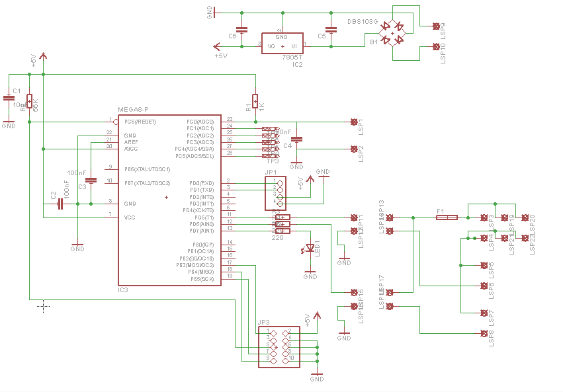
Task: Select the JP3 ten-pin header
Action: click(279, 347)
